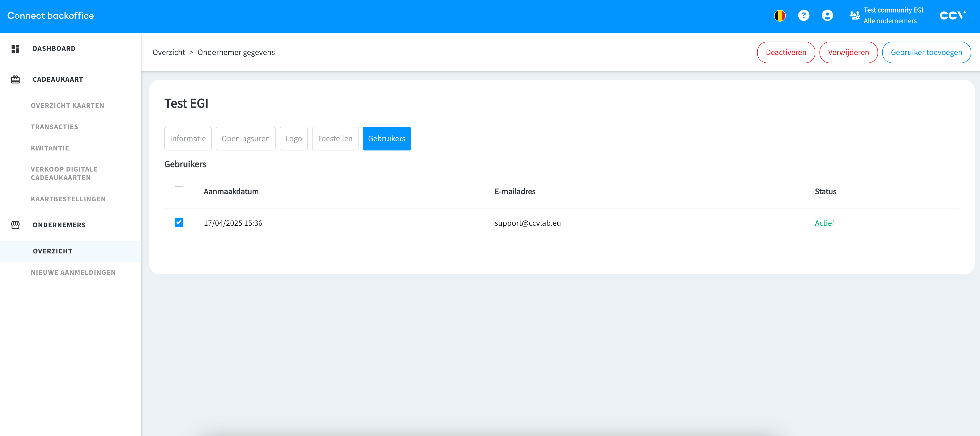980x436 pixels.
Task: Click the Belgian flag language icon
Action: (x=779, y=16)
